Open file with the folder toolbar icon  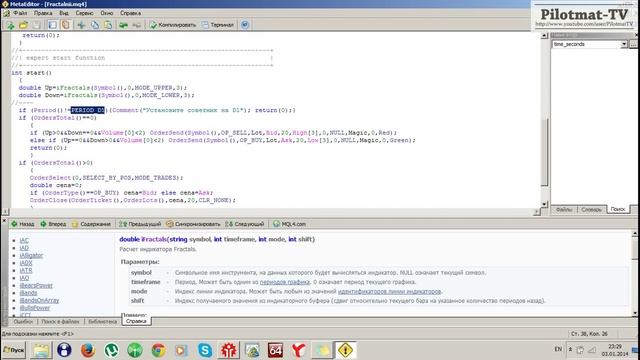[x=23, y=25]
